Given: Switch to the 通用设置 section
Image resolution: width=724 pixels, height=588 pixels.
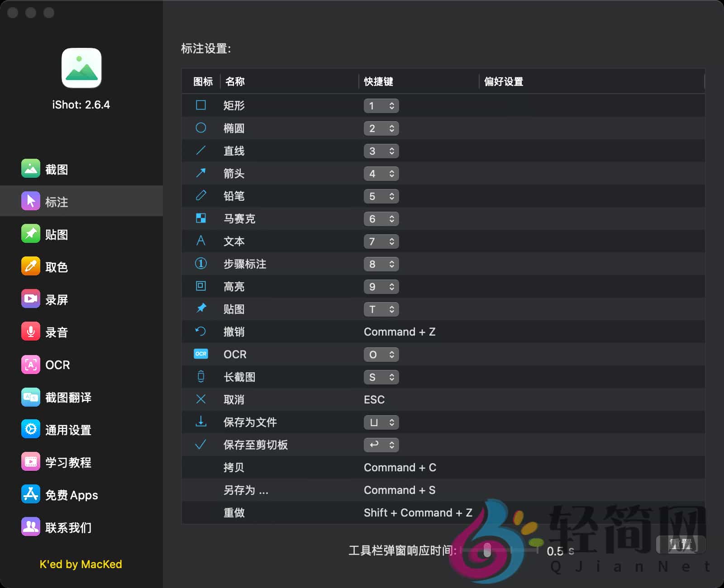Looking at the screenshot, I should click(68, 430).
